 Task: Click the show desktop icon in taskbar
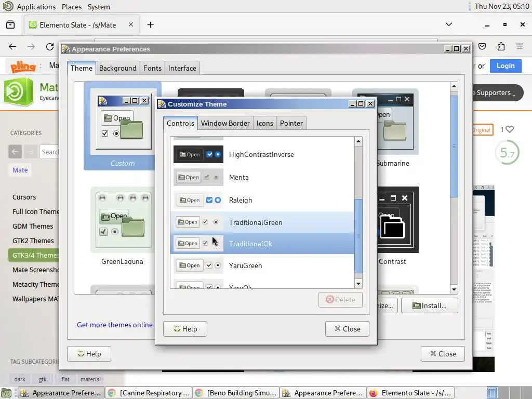coord(6,393)
